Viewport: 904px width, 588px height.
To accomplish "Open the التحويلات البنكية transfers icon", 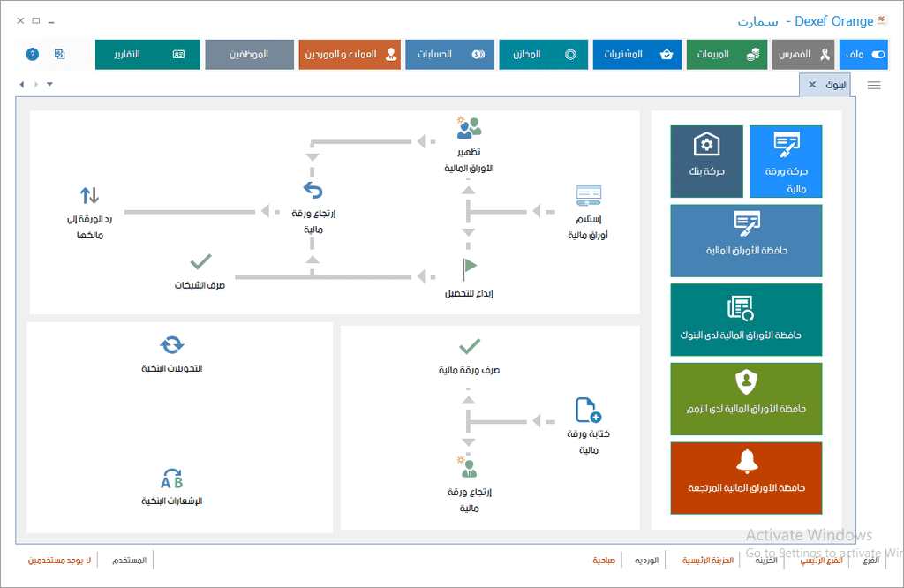I will pyautogui.click(x=172, y=344).
